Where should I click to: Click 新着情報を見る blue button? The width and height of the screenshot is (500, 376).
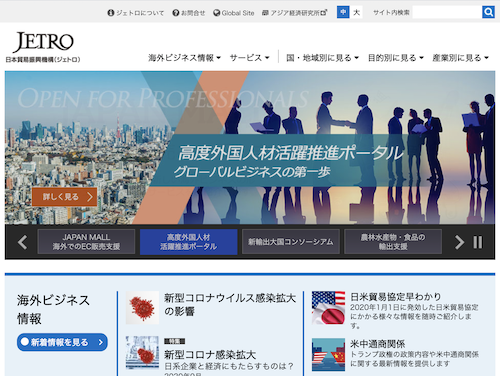click(x=62, y=342)
